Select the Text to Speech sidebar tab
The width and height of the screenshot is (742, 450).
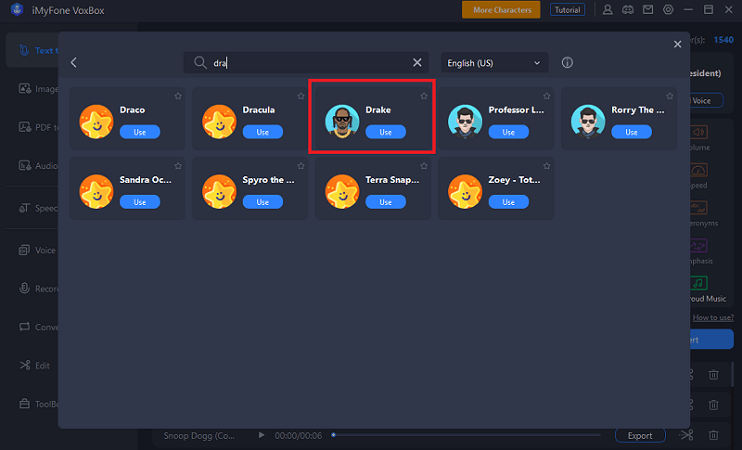(x=32, y=50)
